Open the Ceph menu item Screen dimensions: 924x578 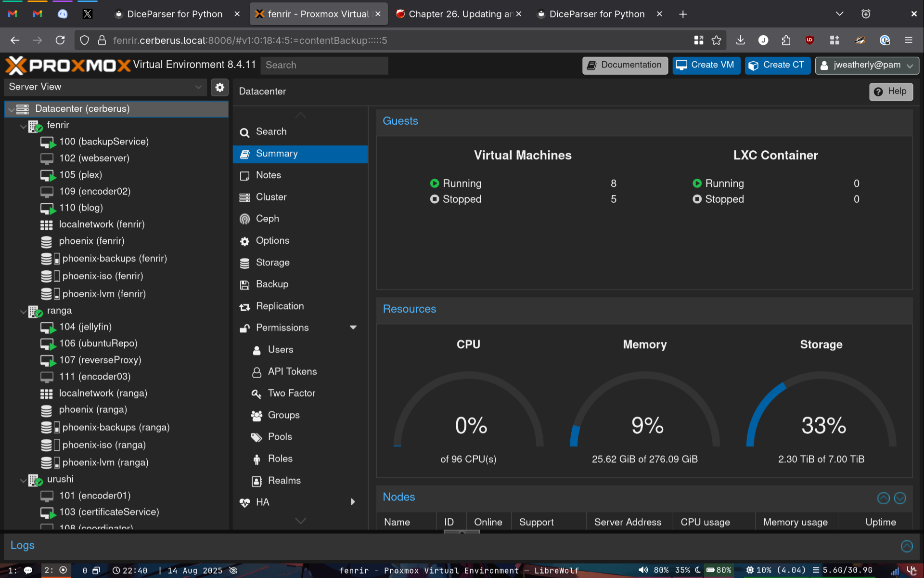click(300, 219)
